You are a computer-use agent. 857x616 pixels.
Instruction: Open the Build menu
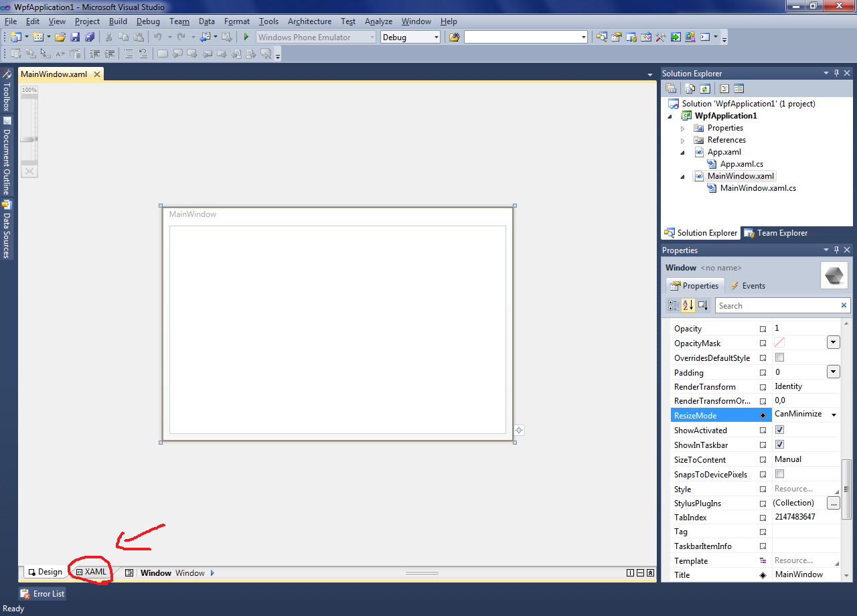click(118, 21)
